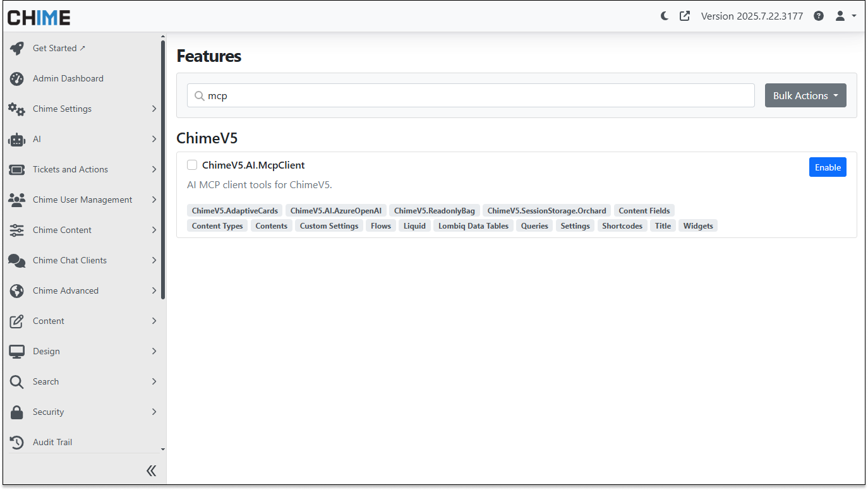Click the Get Started rocket icon
The width and height of the screenshot is (868, 490).
pyautogui.click(x=17, y=48)
